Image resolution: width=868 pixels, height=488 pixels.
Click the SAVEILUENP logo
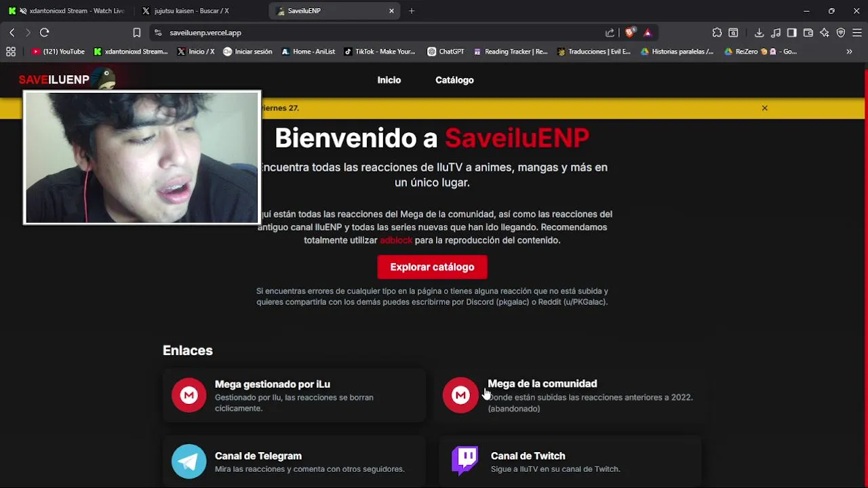coord(66,79)
